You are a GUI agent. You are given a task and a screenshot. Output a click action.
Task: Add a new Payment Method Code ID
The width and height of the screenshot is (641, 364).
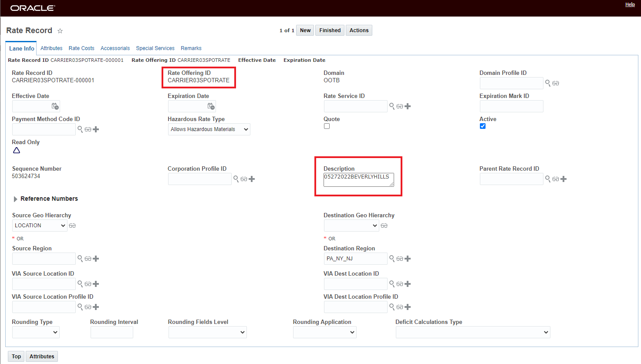[96, 129]
